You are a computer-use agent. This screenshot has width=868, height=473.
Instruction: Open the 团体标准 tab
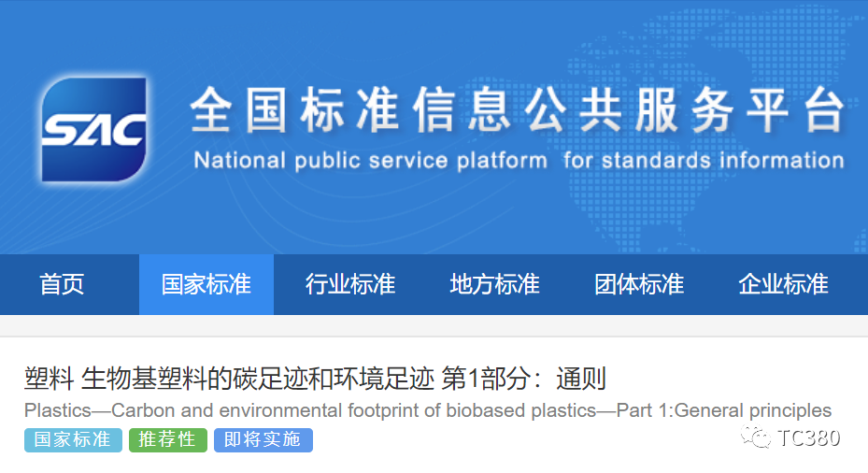click(x=639, y=284)
